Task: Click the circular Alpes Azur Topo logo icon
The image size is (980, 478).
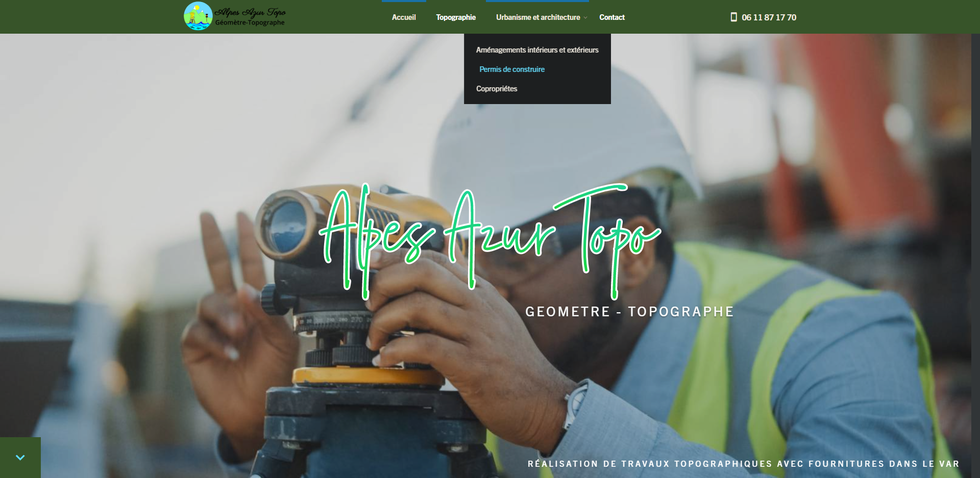Action: 198,16
